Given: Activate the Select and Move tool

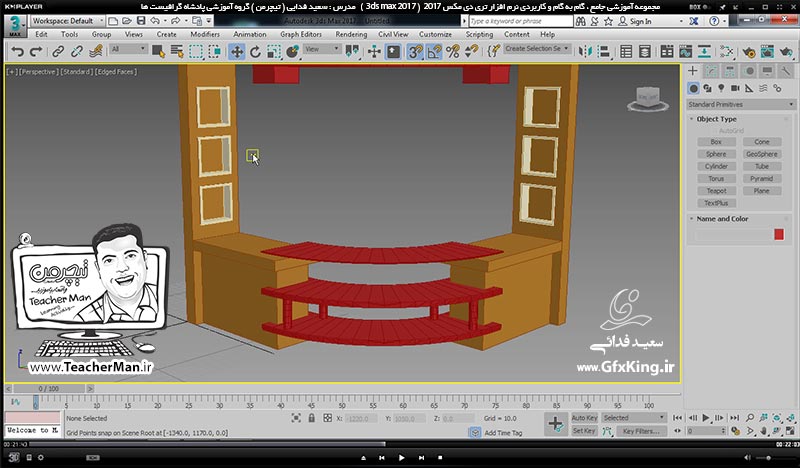Looking at the screenshot, I should tap(236, 52).
